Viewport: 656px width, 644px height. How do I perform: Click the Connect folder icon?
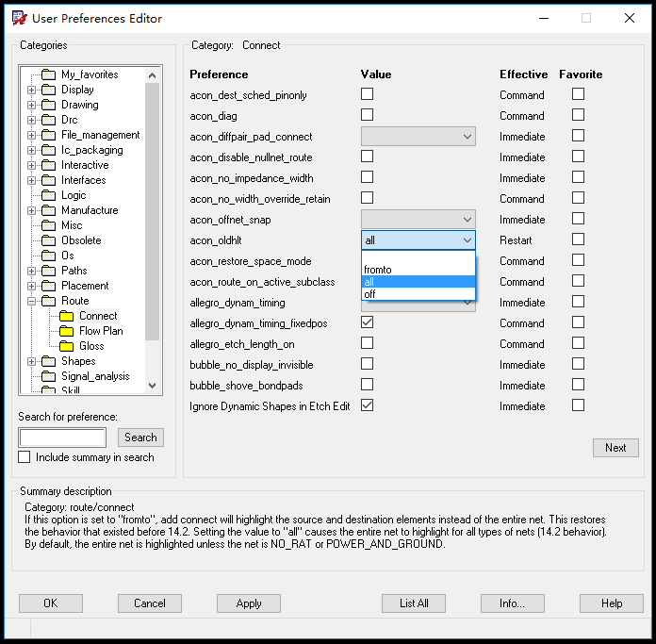[67, 316]
